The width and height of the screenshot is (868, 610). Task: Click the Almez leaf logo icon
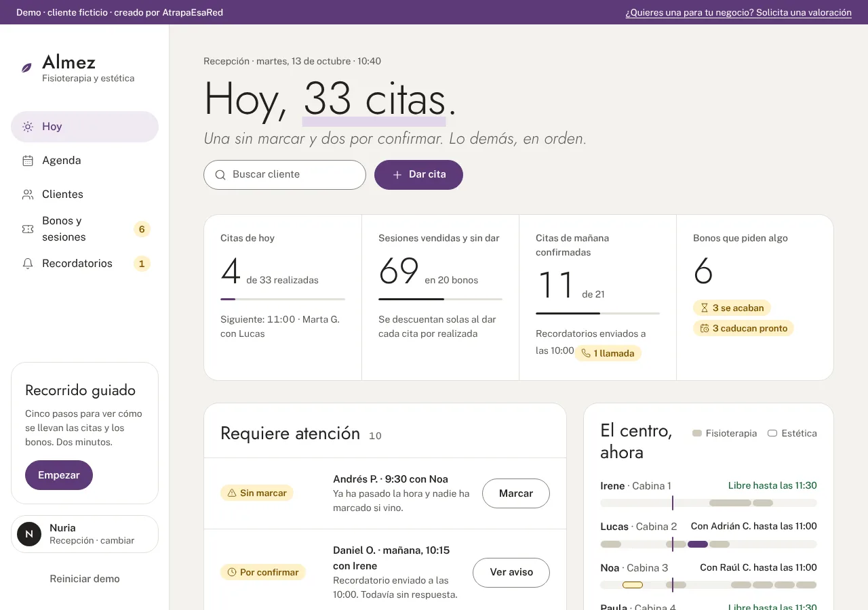click(27, 68)
